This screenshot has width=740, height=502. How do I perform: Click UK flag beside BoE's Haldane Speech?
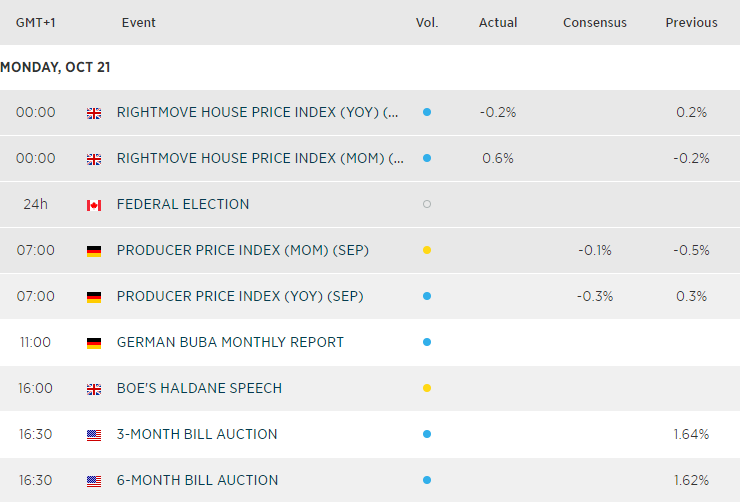point(94,389)
